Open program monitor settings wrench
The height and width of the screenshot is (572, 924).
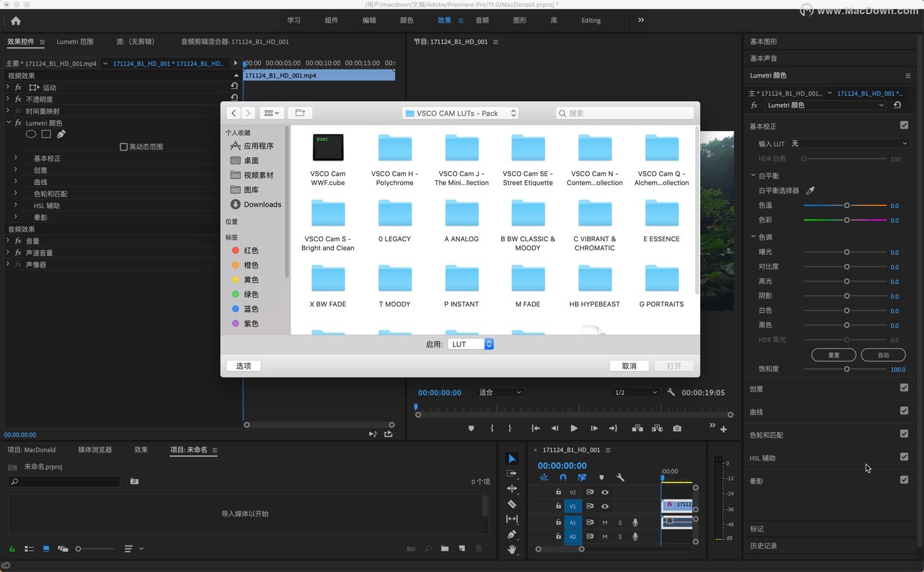tap(671, 392)
